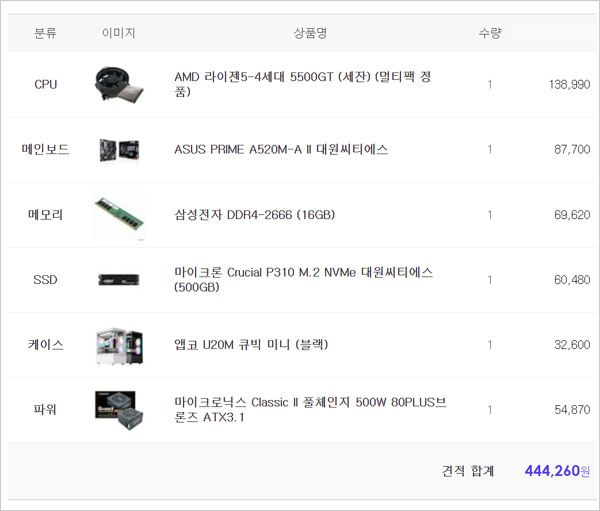This screenshot has width=600, height=511.
Task: View the white U20M cubic mini case image
Action: click(x=119, y=345)
